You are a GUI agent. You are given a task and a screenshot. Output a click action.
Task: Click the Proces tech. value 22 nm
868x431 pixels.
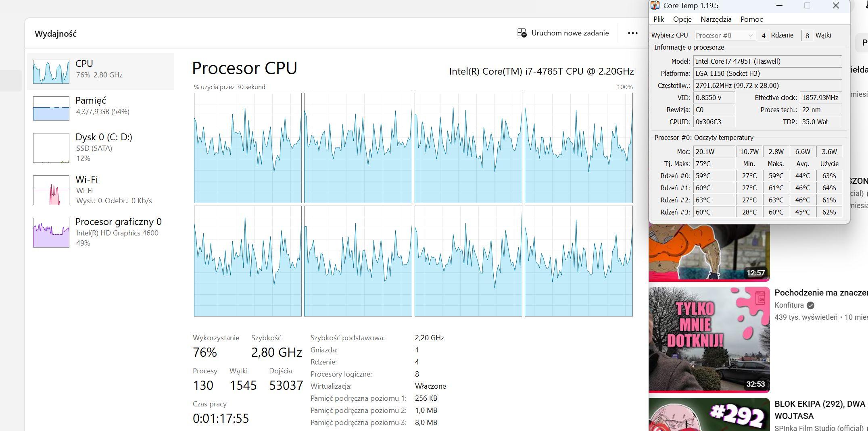coord(821,110)
